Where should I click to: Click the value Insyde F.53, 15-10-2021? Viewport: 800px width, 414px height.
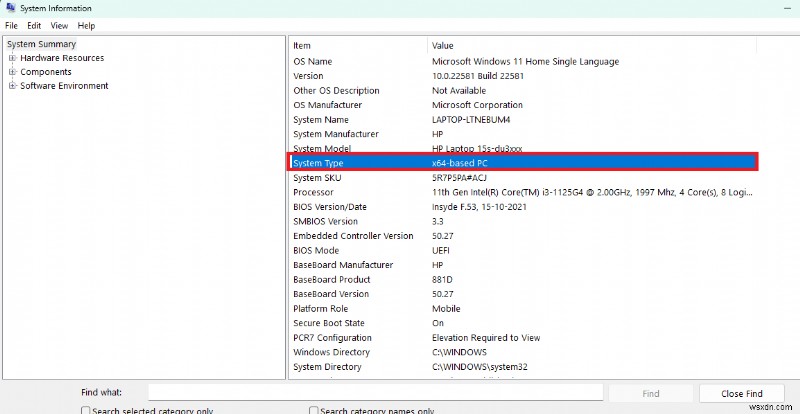479,207
